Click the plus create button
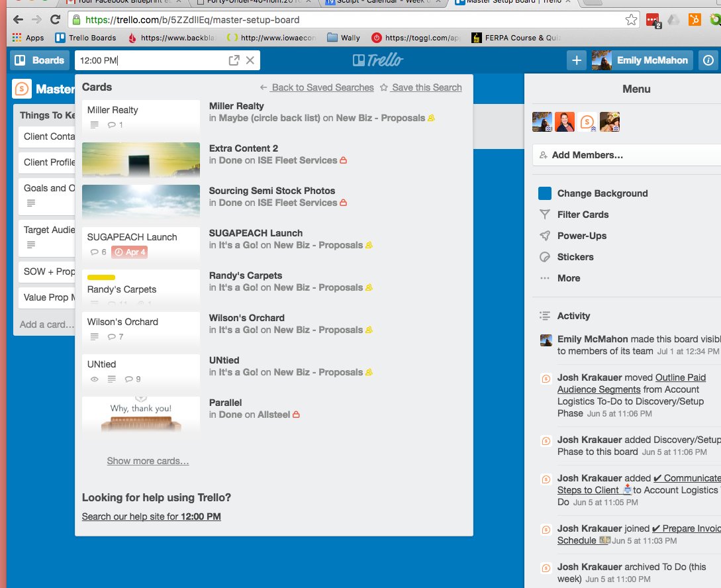 [577, 60]
